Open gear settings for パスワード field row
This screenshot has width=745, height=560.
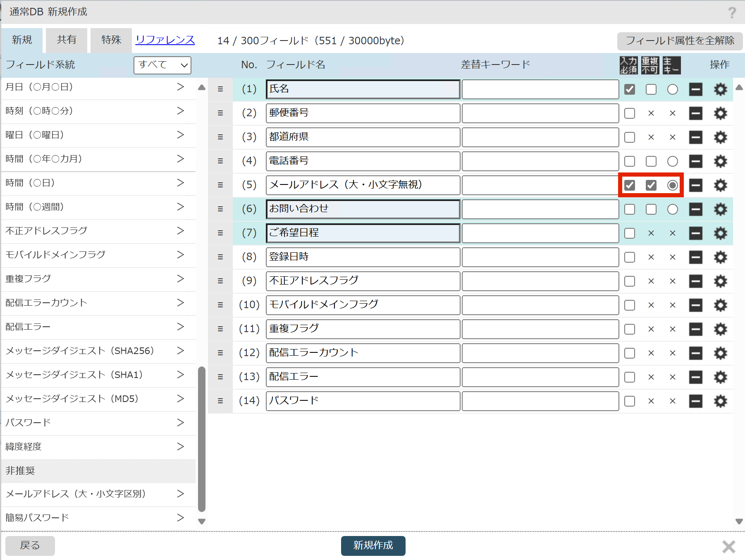[720, 401]
